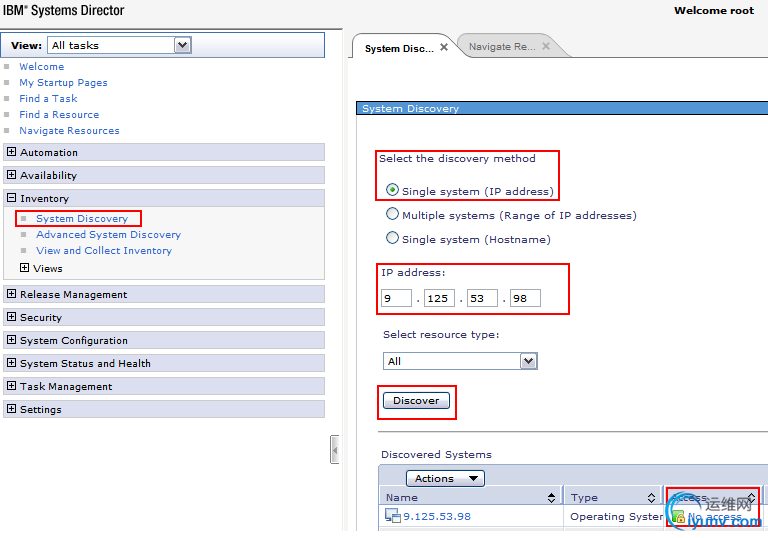
Task: Open Find a Task link
Action: (x=48, y=98)
